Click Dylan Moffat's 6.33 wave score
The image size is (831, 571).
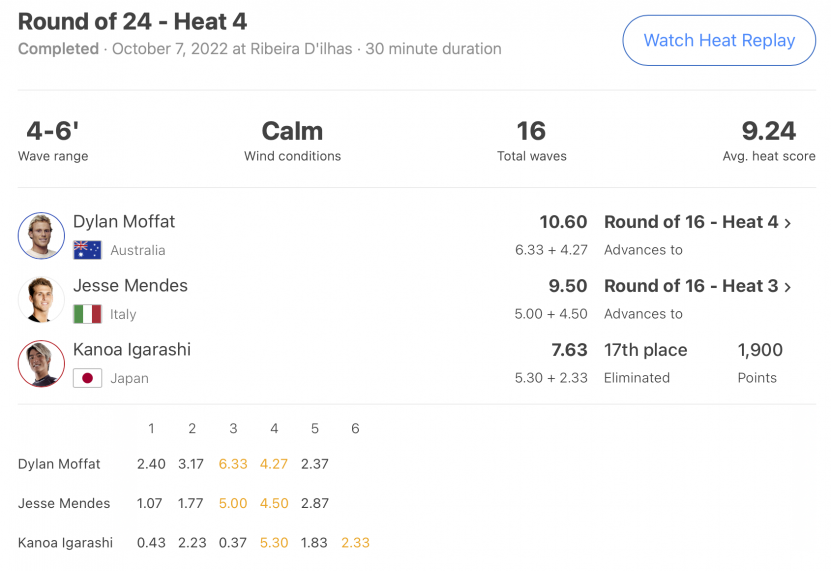(x=233, y=464)
